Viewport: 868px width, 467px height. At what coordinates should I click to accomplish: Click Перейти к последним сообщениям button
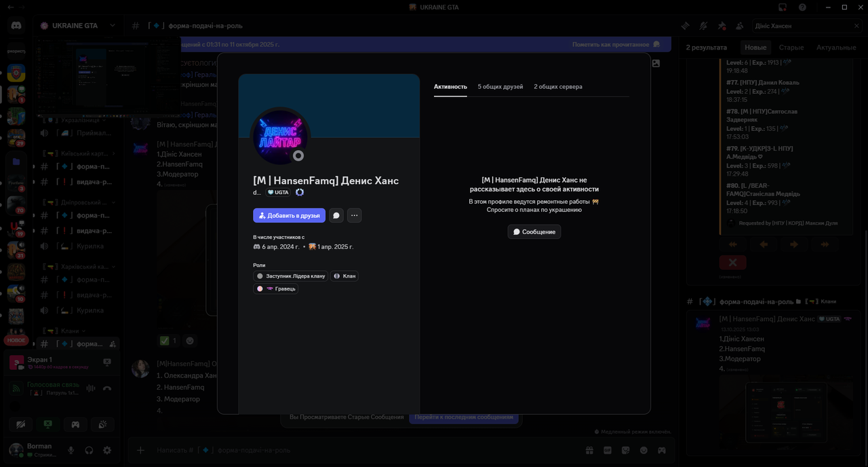pyautogui.click(x=464, y=417)
